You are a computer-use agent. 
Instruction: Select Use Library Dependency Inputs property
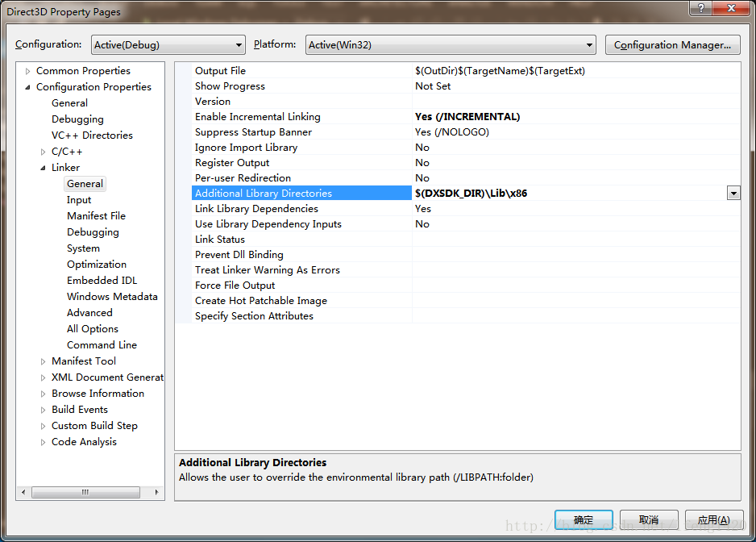301,224
